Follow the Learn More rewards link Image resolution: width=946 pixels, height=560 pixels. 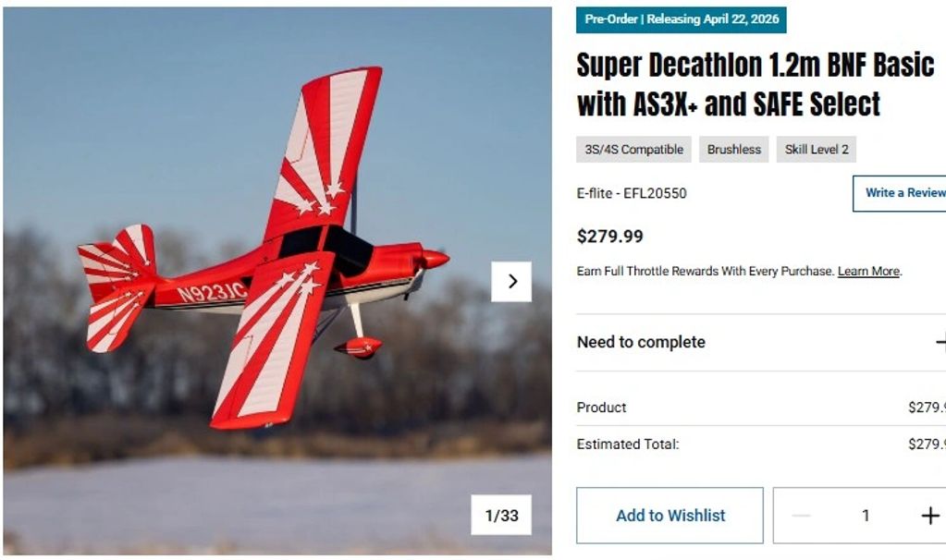click(x=868, y=272)
